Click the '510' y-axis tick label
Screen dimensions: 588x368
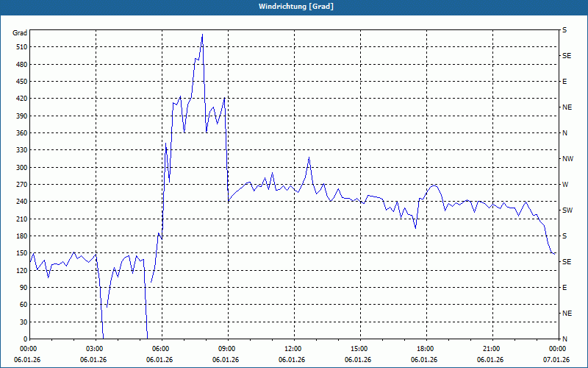coord(22,47)
